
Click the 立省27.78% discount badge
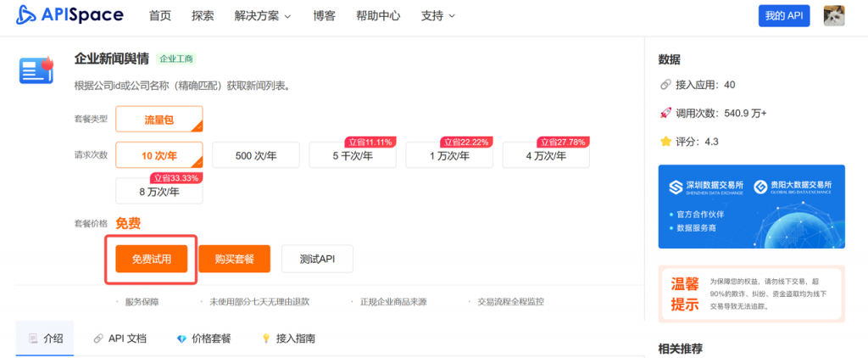(x=563, y=142)
